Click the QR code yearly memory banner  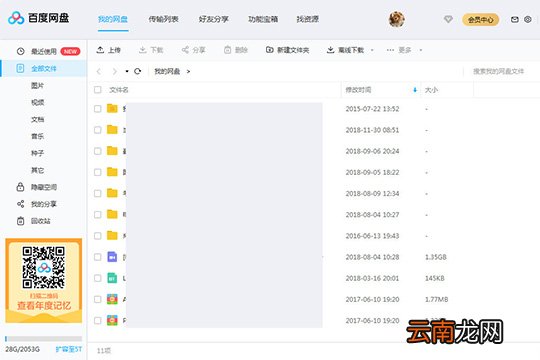[44, 280]
